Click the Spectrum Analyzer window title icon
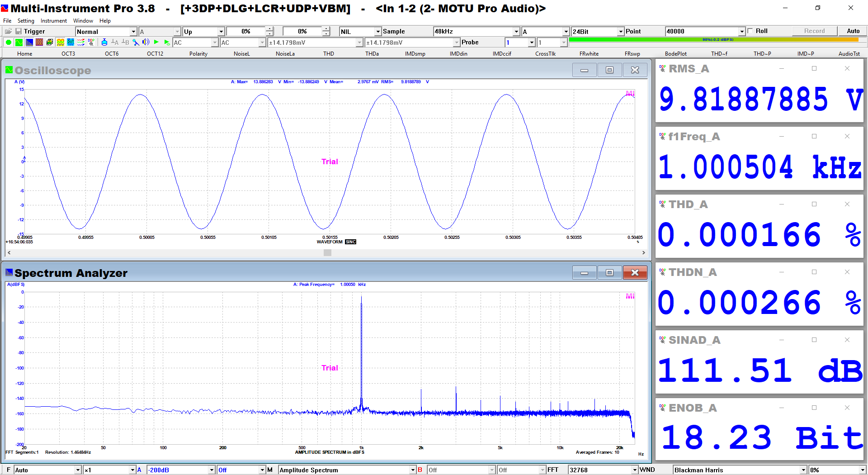The width and height of the screenshot is (868, 475). [x=9, y=272]
